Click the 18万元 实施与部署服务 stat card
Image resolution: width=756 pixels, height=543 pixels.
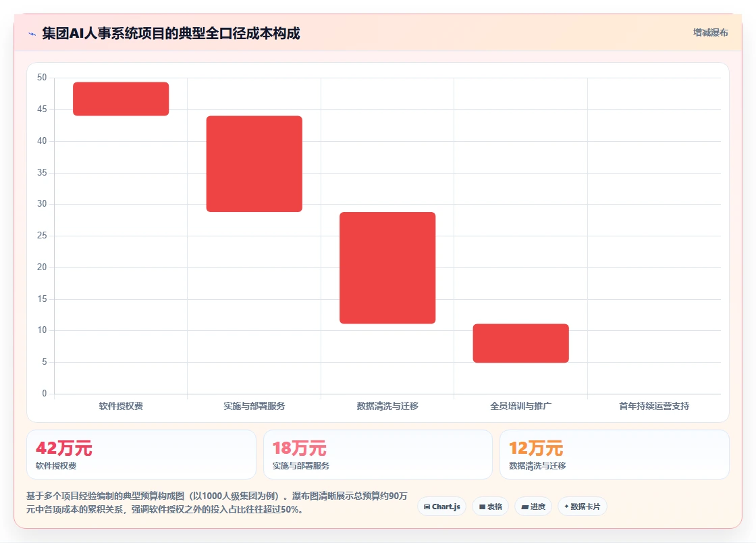pyautogui.click(x=378, y=455)
